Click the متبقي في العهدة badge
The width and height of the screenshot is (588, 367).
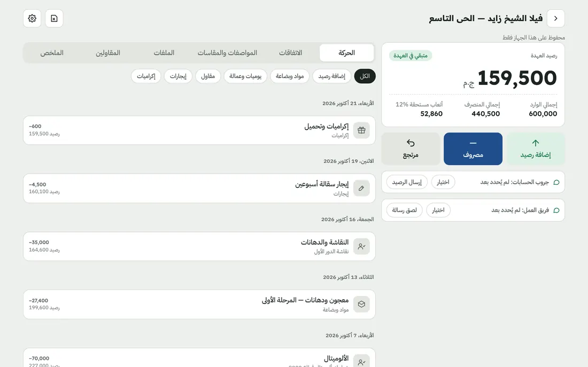coord(411,56)
